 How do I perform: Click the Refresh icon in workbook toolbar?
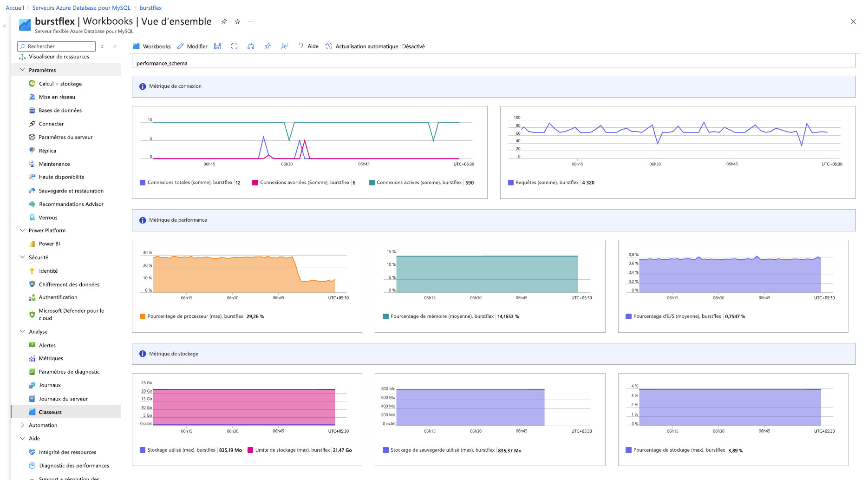[x=234, y=46]
